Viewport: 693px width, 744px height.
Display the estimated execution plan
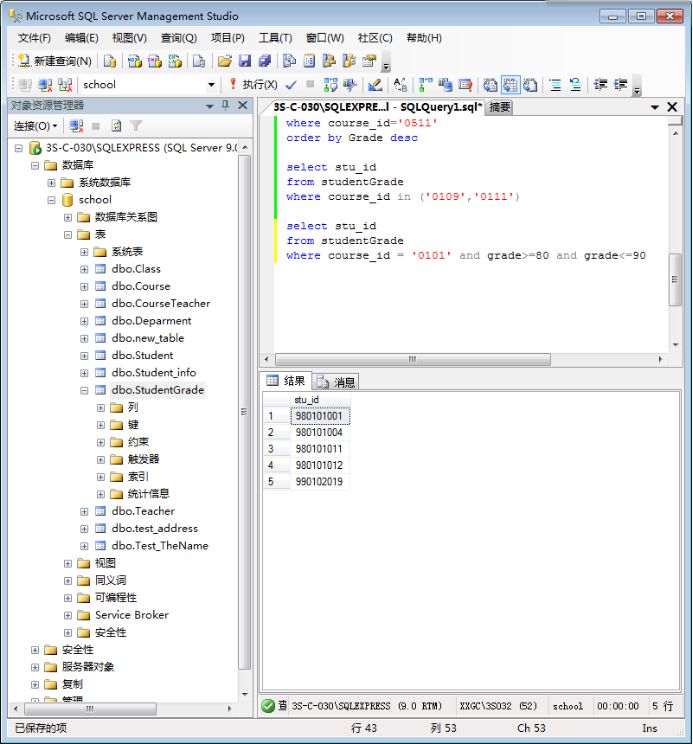click(330, 85)
